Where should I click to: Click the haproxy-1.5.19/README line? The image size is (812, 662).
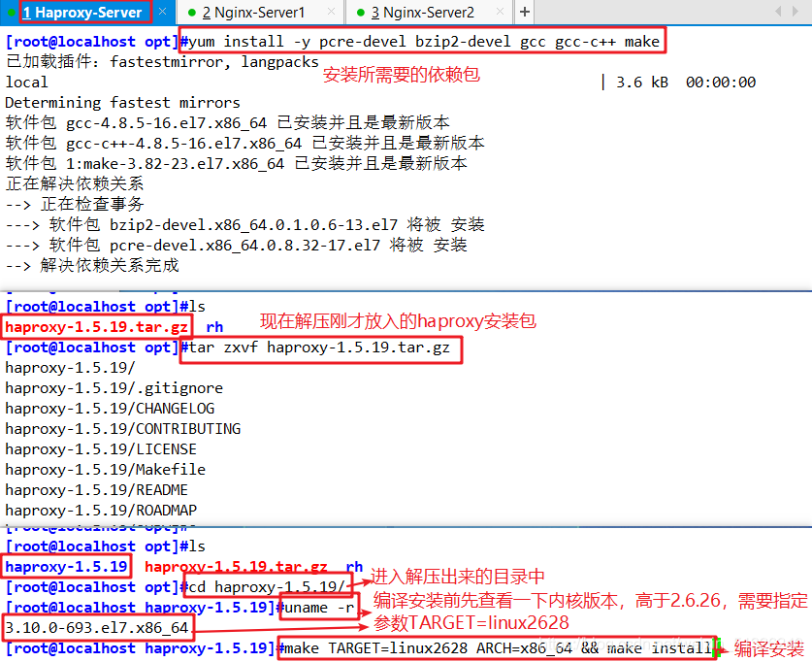point(96,490)
